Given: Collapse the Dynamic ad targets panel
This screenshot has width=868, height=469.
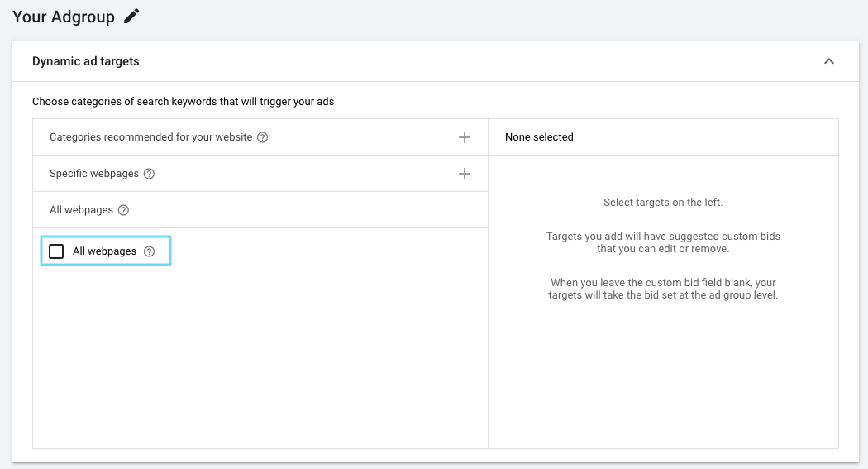Looking at the screenshot, I should 828,61.
